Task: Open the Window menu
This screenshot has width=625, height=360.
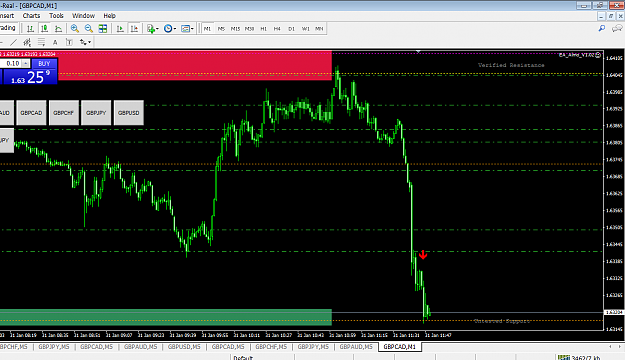Action: tap(83, 16)
